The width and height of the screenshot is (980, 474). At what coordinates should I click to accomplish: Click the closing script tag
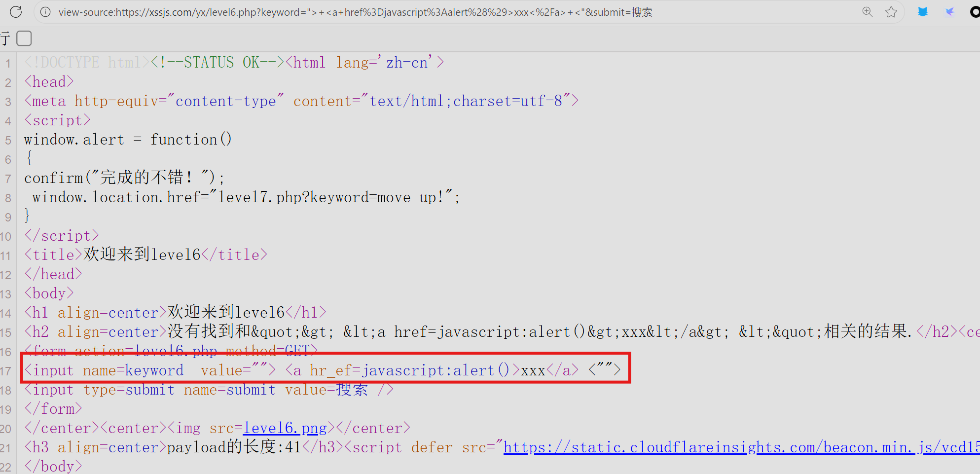point(62,236)
